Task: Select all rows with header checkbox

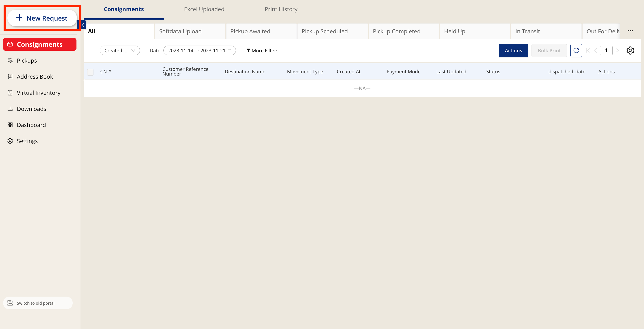Action: tap(90, 72)
